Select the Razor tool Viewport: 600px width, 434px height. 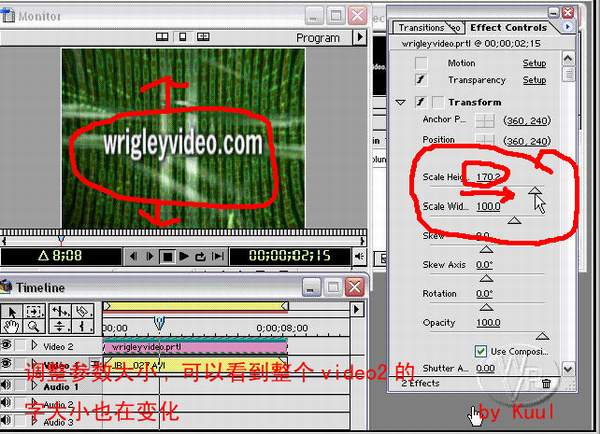point(82,312)
